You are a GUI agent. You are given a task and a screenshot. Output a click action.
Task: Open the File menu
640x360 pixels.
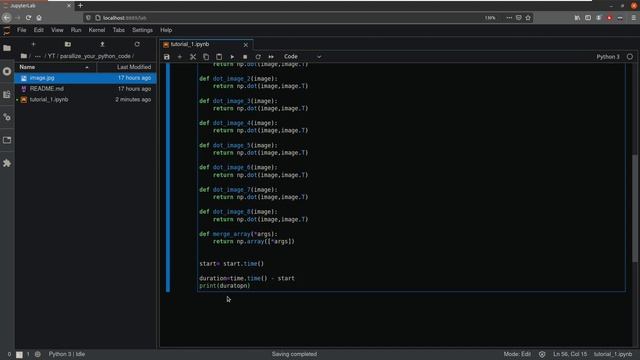[x=22, y=30]
